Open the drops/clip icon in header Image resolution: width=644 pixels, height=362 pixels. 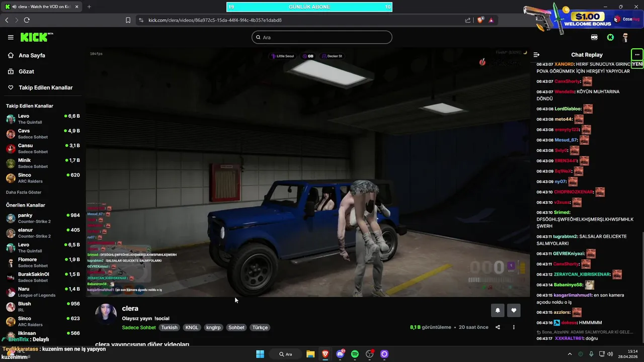(x=594, y=37)
